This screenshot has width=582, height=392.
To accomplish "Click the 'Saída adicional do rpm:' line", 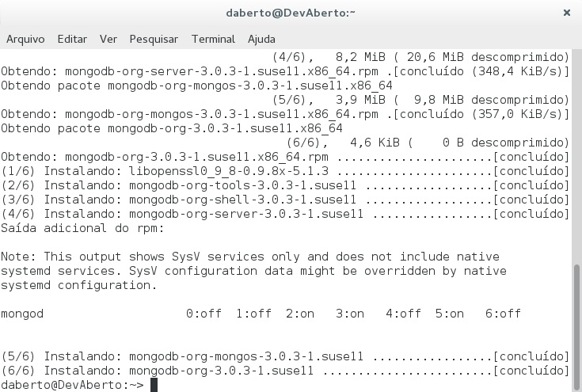I will [82, 228].
